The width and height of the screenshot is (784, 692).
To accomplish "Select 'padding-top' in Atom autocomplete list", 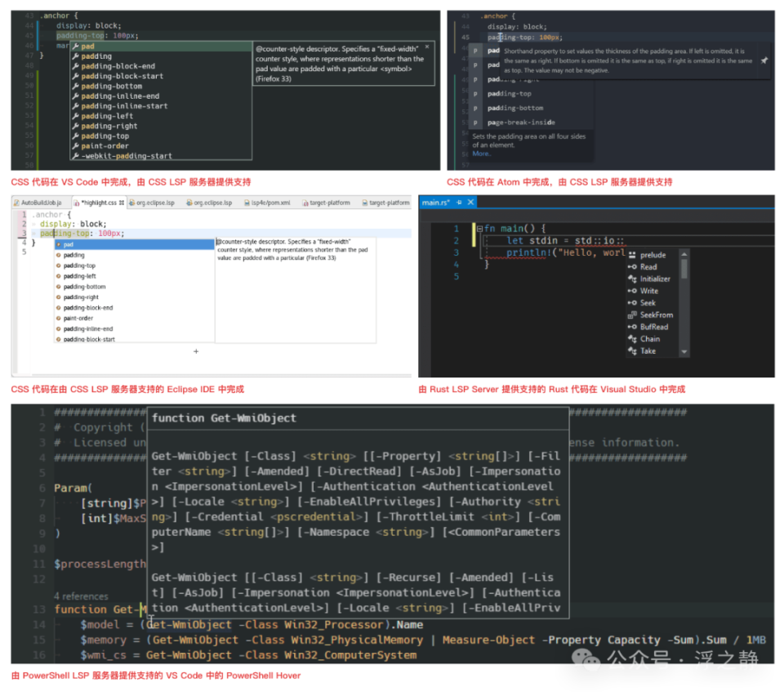I will click(x=532, y=94).
